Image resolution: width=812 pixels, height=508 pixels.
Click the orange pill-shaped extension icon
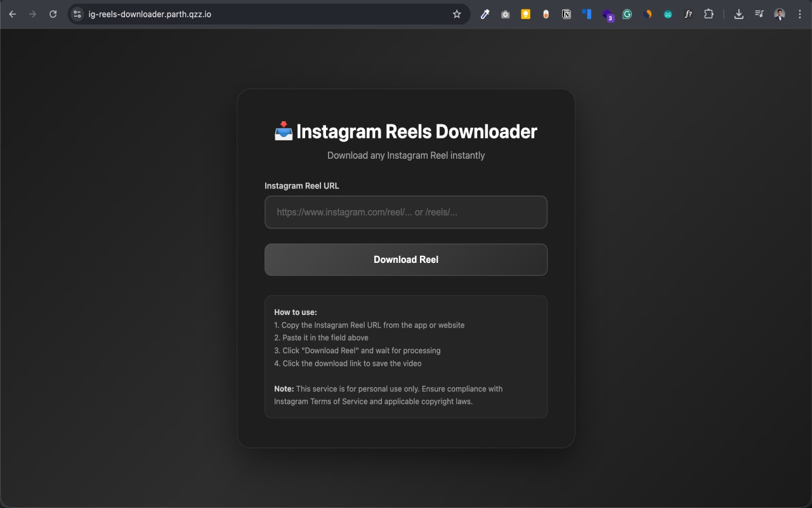[546, 14]
